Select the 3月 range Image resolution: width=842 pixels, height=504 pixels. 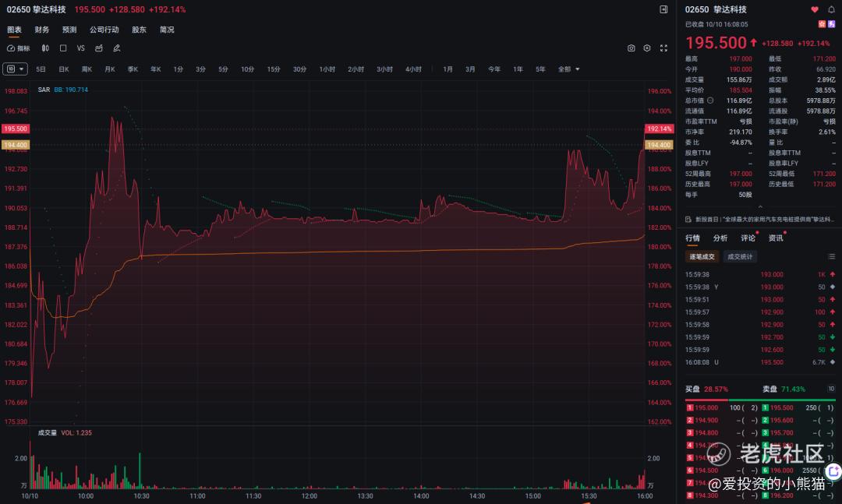[470, 69]
